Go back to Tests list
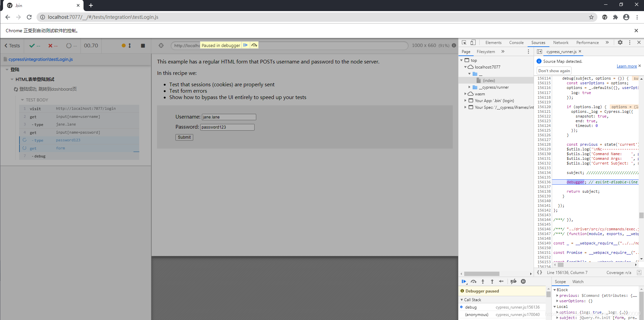Screen dimensions: 644x320 click(x=12, y=46)
